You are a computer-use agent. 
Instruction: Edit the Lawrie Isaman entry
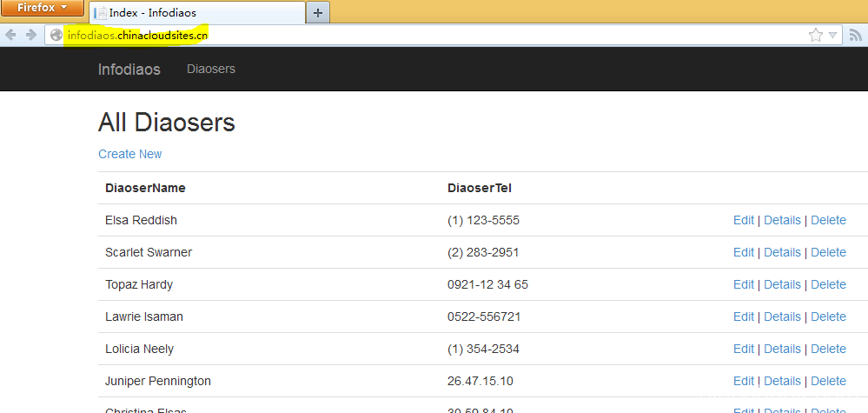coord(743,316)
